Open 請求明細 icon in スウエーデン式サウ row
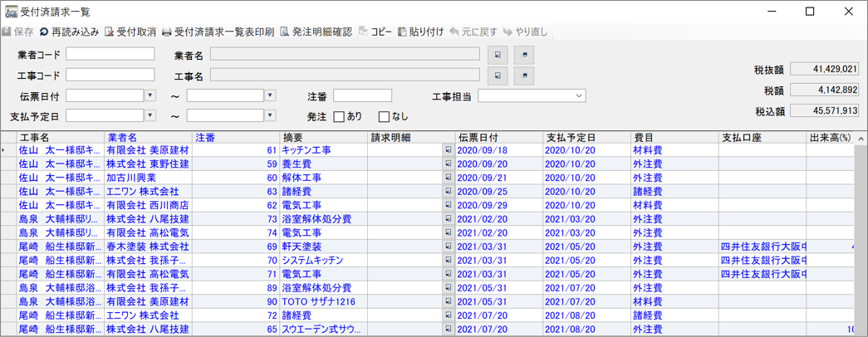 [449, 330]
